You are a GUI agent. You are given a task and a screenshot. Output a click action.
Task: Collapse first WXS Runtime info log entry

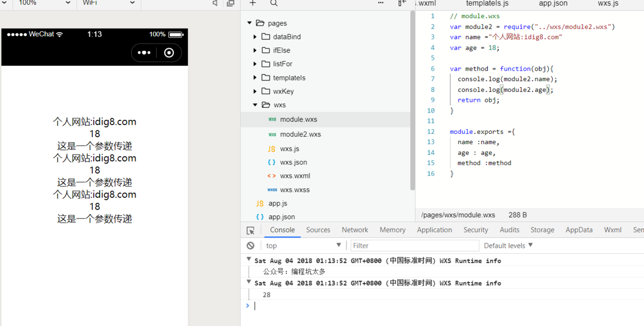249,259
